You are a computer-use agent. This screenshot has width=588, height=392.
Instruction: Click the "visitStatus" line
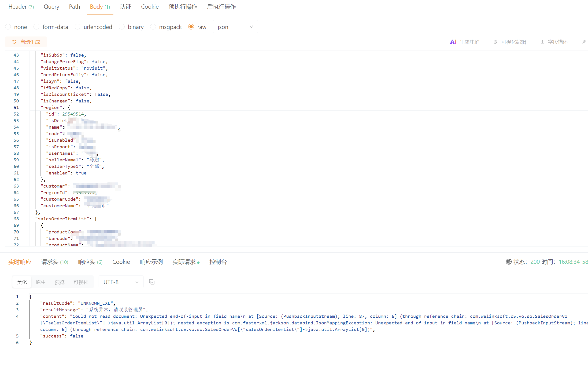(x=74, y=68)
